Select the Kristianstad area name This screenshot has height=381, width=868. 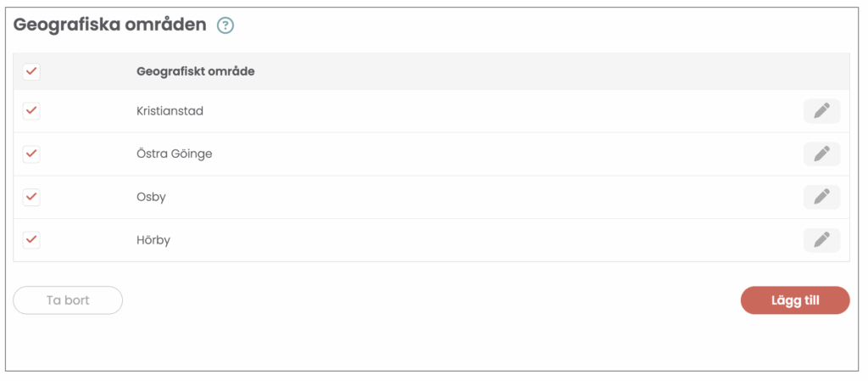click(x=170, y=111)
